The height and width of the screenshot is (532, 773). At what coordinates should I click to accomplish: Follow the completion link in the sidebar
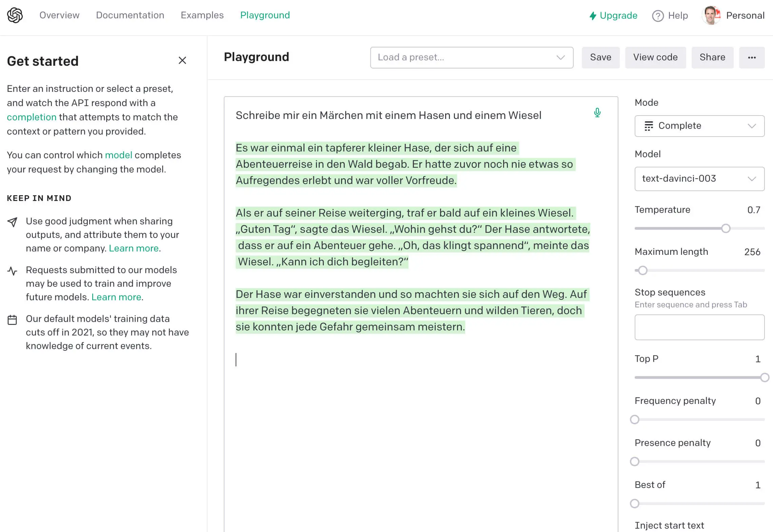point(32,117)
